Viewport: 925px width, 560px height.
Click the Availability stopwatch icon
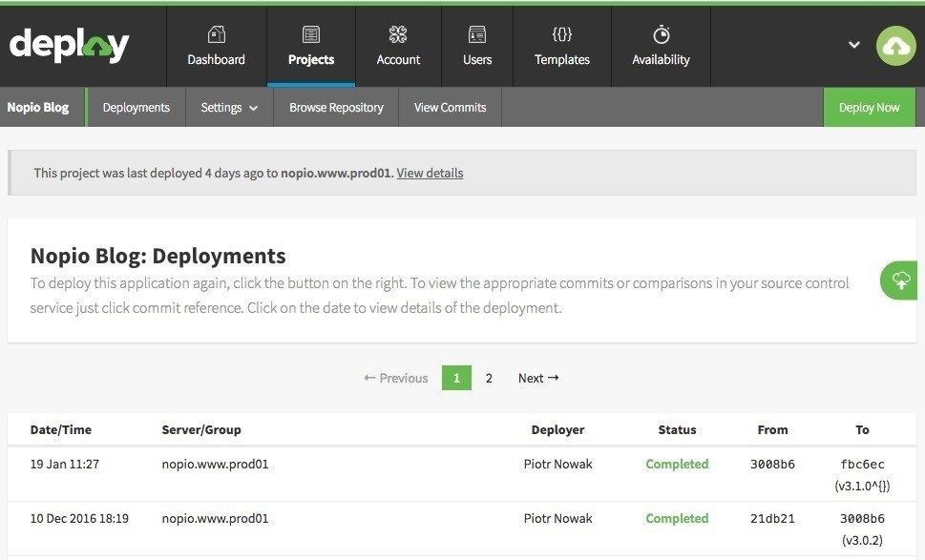(x=662, y=34)
